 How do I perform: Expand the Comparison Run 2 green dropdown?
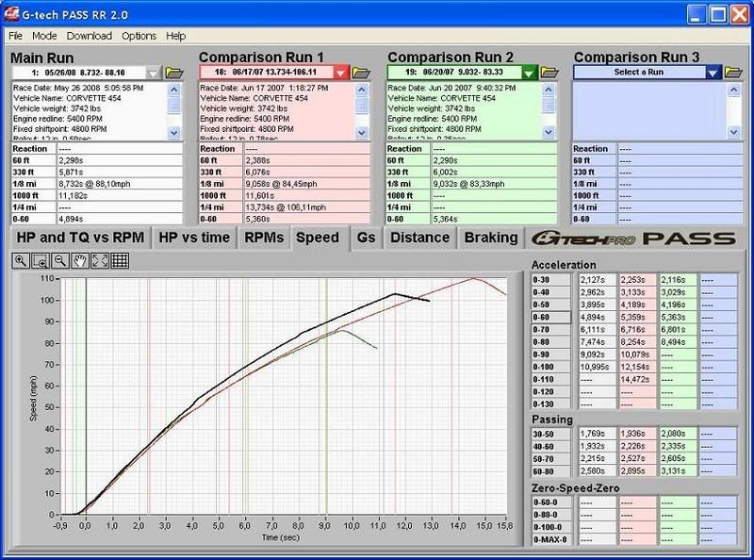tap(530, 73)
